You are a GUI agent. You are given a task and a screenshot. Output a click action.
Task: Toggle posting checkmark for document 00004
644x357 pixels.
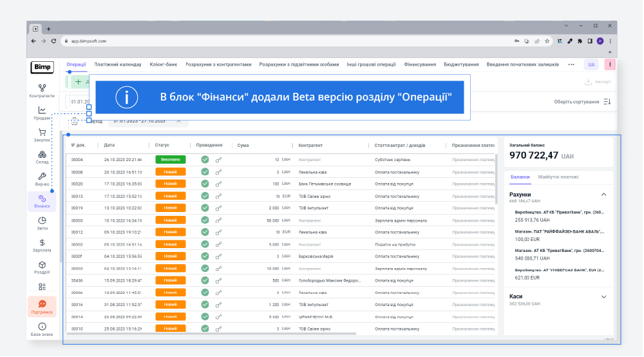tap(205, 159)
